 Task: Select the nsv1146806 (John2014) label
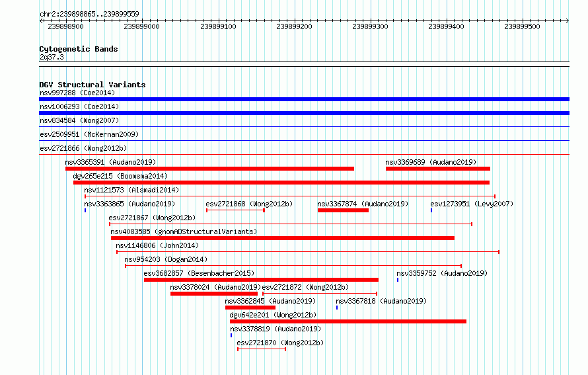point(157,245)
